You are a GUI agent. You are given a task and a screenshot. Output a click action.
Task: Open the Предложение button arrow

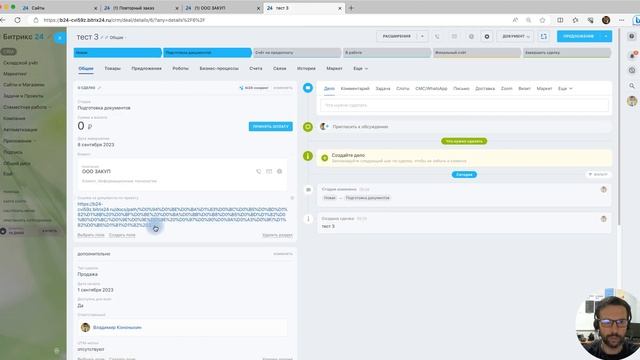coord(606,36)
